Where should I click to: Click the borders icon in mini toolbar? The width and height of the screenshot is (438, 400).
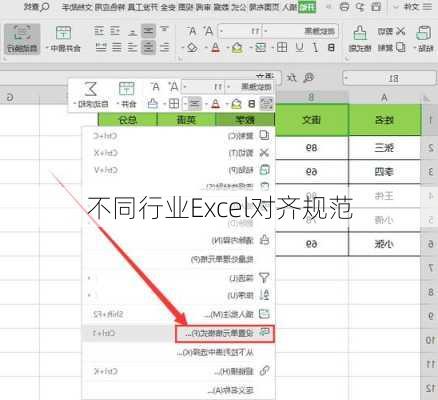[174, 104]
